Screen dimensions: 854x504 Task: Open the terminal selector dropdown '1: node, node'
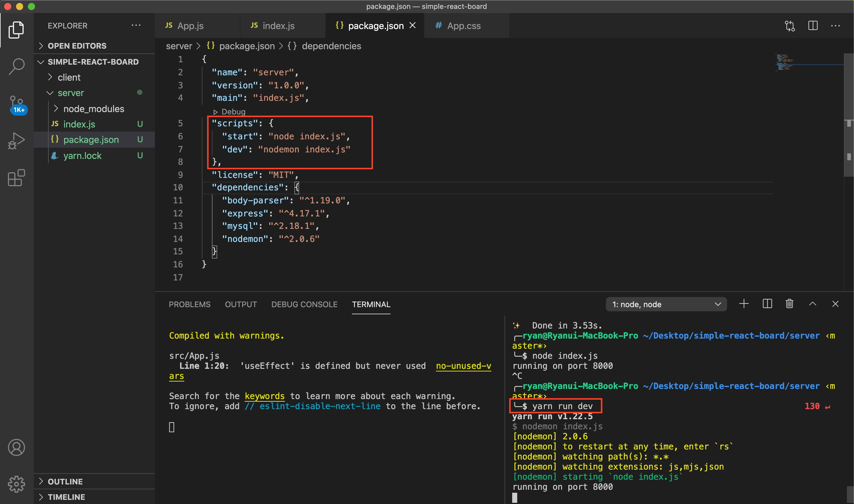tap(666, 304)
